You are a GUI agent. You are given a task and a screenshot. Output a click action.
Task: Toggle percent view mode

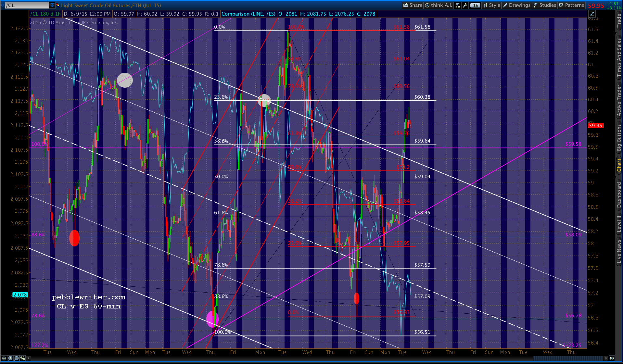22,358
